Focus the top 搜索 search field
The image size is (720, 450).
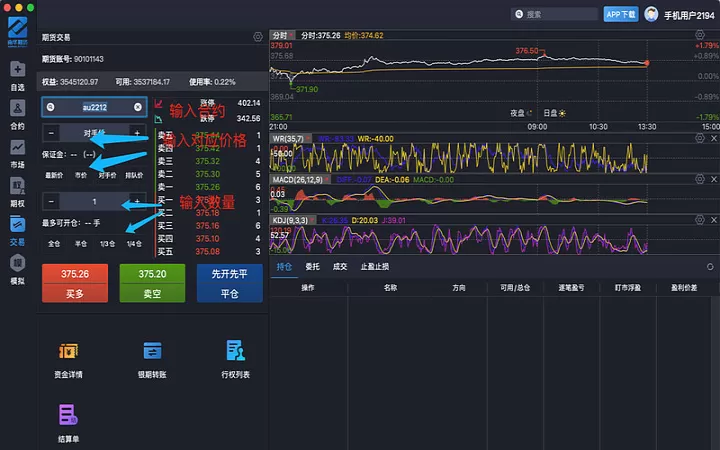[x=554, y=14]
